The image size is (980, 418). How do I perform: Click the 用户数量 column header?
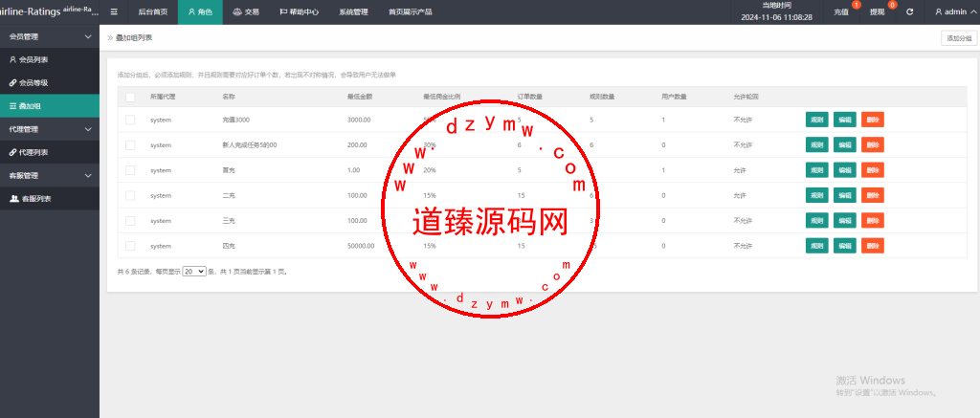coord(674,97)
